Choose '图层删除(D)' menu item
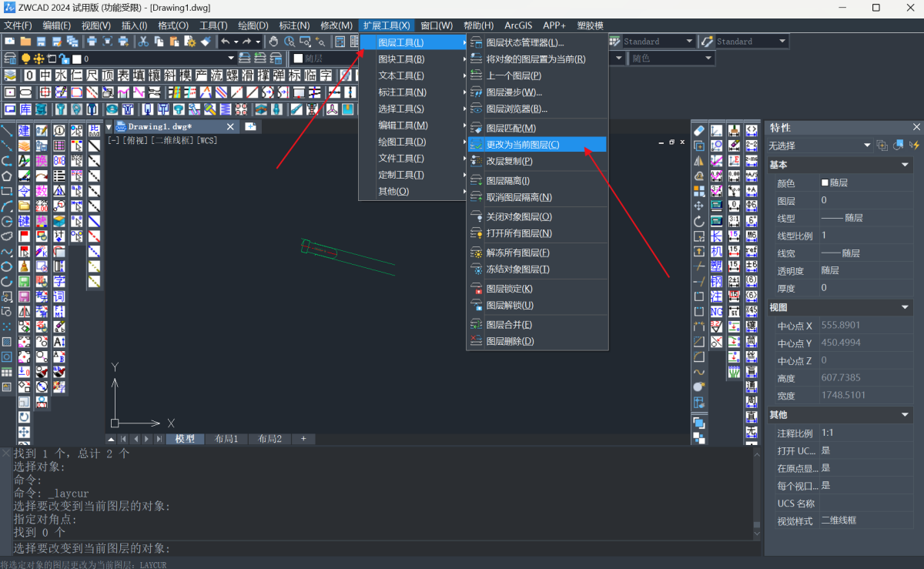The image size is (924, 569). coord(537,341)
